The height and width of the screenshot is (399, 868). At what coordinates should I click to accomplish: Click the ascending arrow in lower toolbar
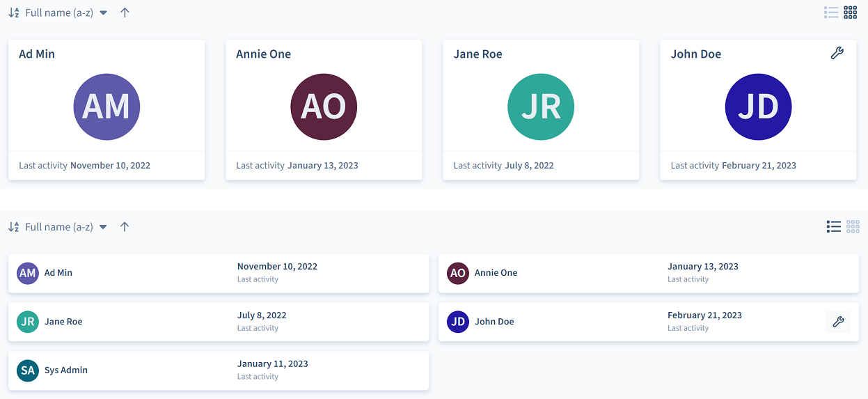pos(125,227)
